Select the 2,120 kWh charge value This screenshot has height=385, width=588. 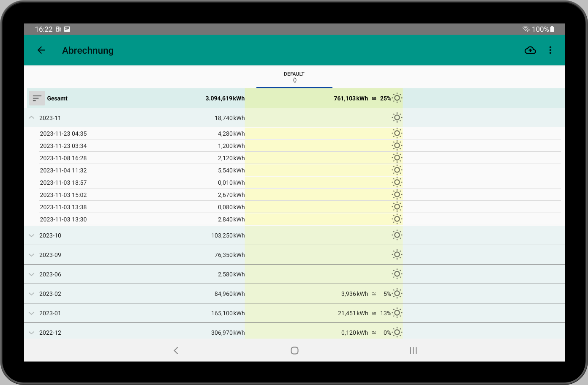tap(231, 158)
